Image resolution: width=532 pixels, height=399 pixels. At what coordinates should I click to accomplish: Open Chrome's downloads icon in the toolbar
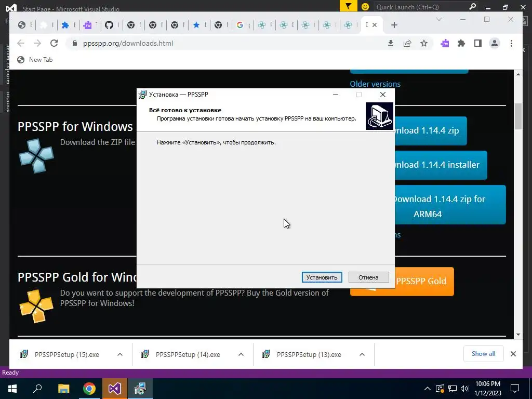pos(391,43)
